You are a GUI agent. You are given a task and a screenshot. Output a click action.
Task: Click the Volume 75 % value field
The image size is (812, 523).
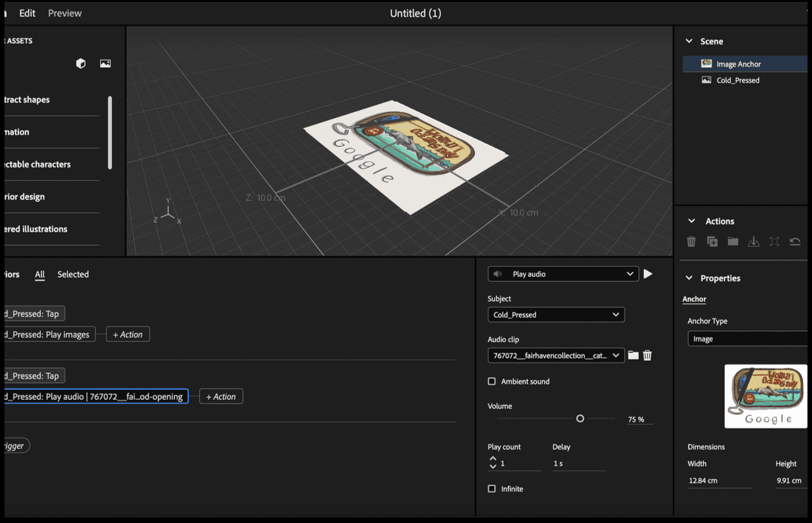[x=639, y=419]
